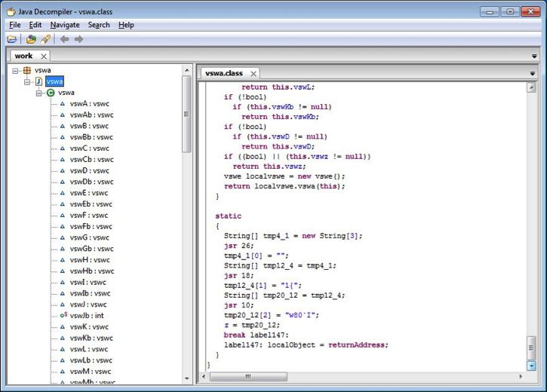547x392 pixels.
Task: Select field vswC : vswc
Action: pos(89,149)
